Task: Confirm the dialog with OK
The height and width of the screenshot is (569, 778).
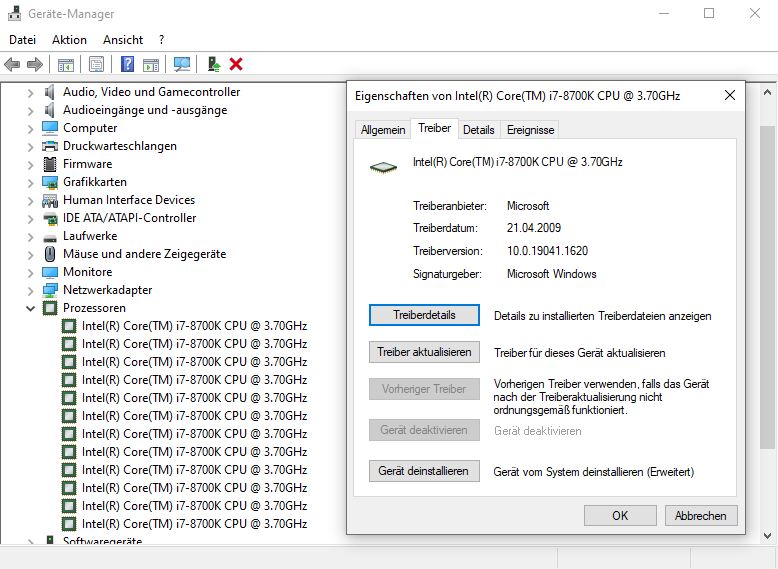Action: pyautogui.click(x=620, y=516)
